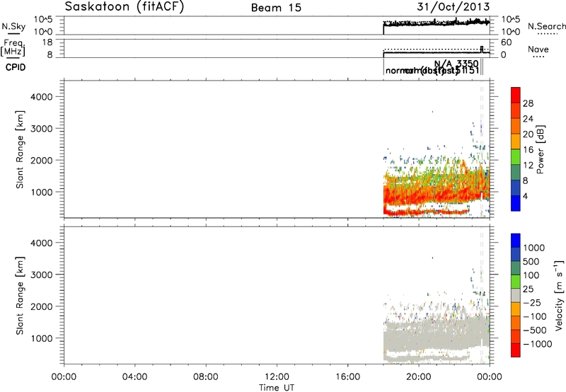Select the 'Beam 15' heading
Screen dimensions: 566x392
[276, 8]
